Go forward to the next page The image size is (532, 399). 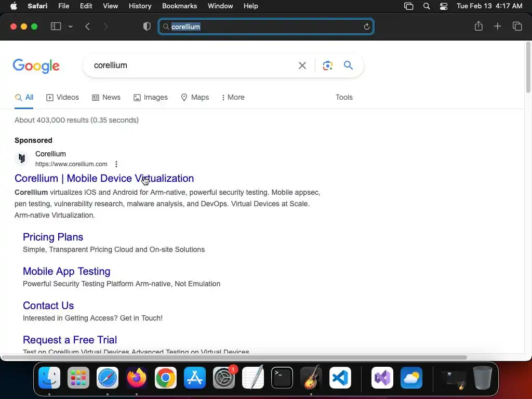(105, 26)
